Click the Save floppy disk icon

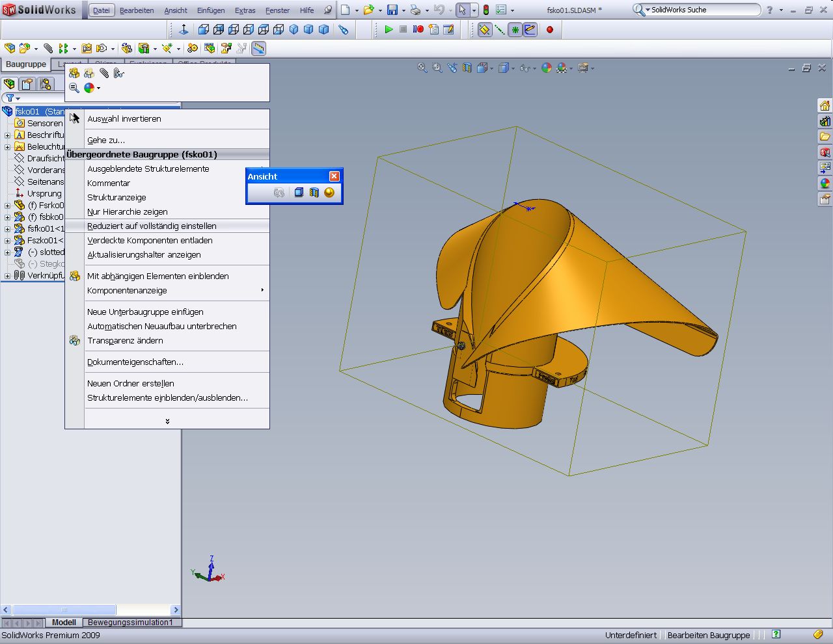pos(392,10)
